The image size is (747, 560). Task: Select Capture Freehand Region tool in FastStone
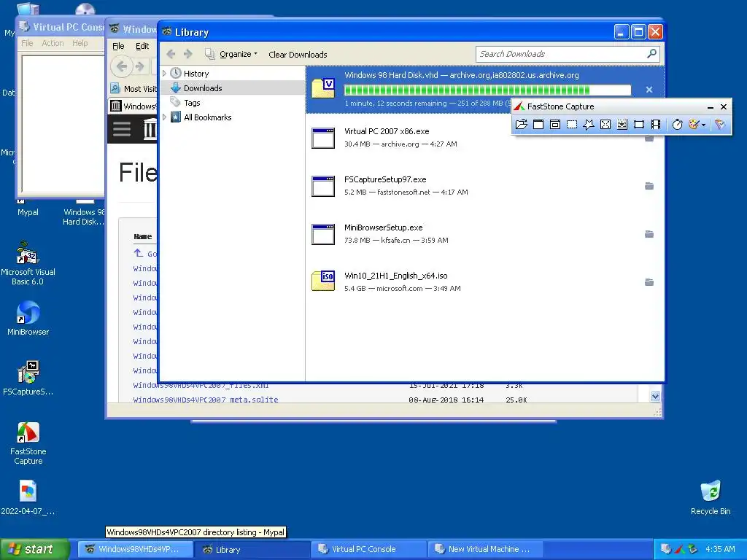click(589, 124)
